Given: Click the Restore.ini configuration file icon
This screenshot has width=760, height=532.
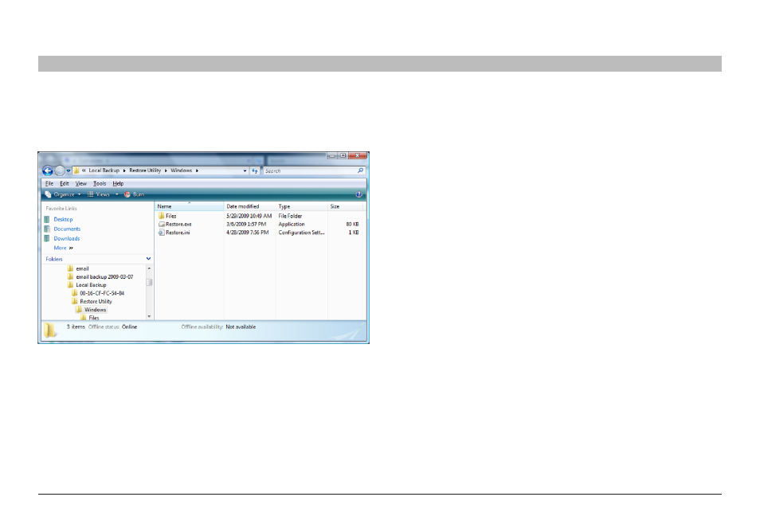Looking at the screenshot, I should [x=162, y=233].
